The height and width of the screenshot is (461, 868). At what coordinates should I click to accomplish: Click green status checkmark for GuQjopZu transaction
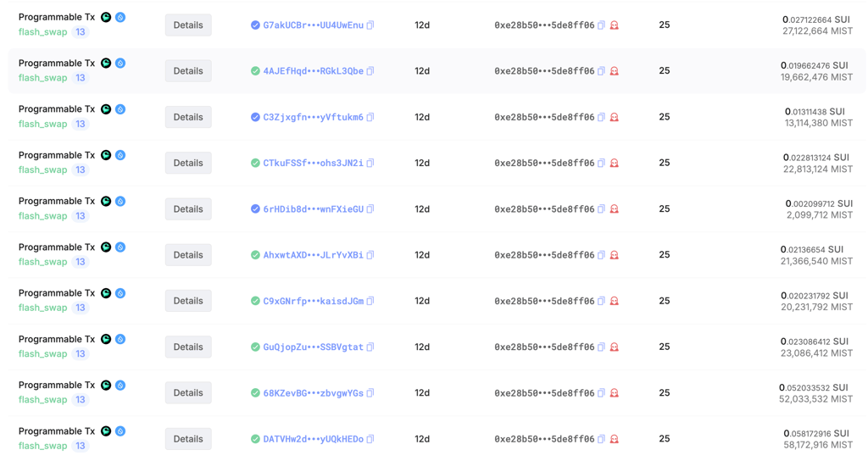pyautogui.click(x=255, y=347)
